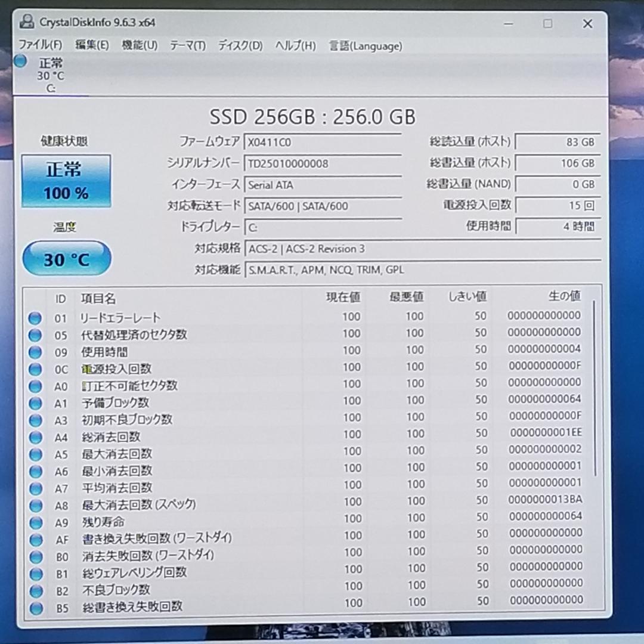
Task: Click the status indicator for 総消去回数
Action: (x=35, y=436)
